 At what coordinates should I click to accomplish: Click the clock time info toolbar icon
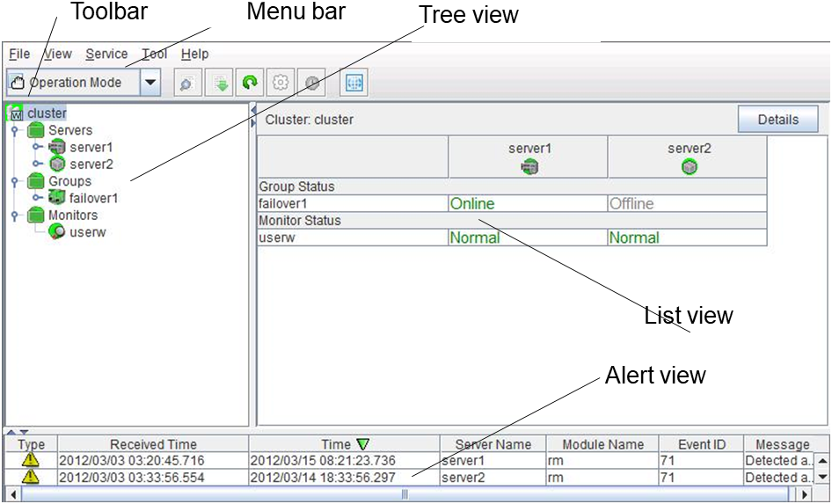tap(312, 83)
